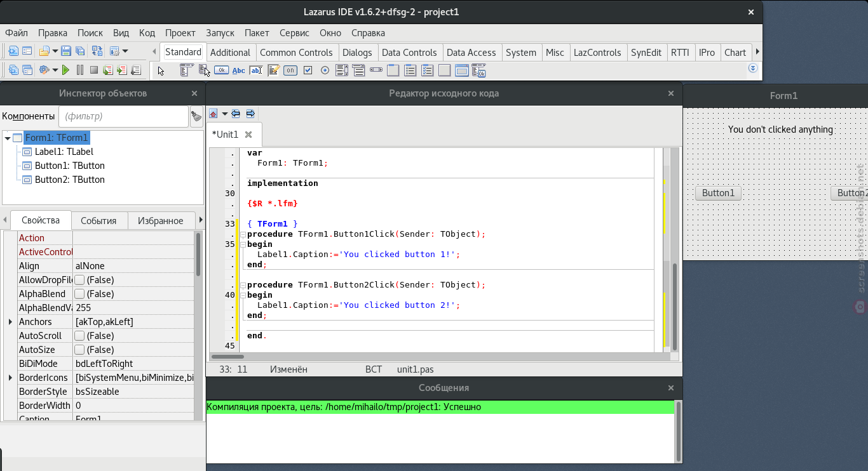
Task: Open the desktop layout dropdown arrow
Action: 125,51
